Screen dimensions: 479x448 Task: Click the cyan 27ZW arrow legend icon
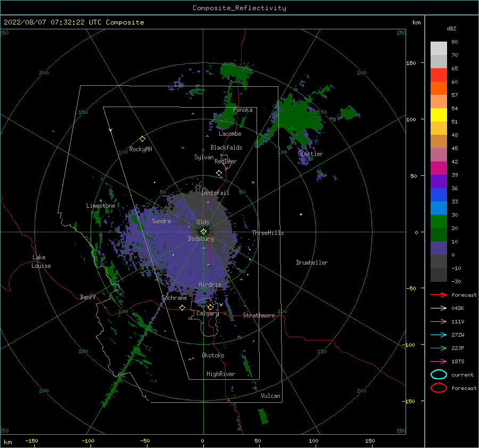(439, 335)
